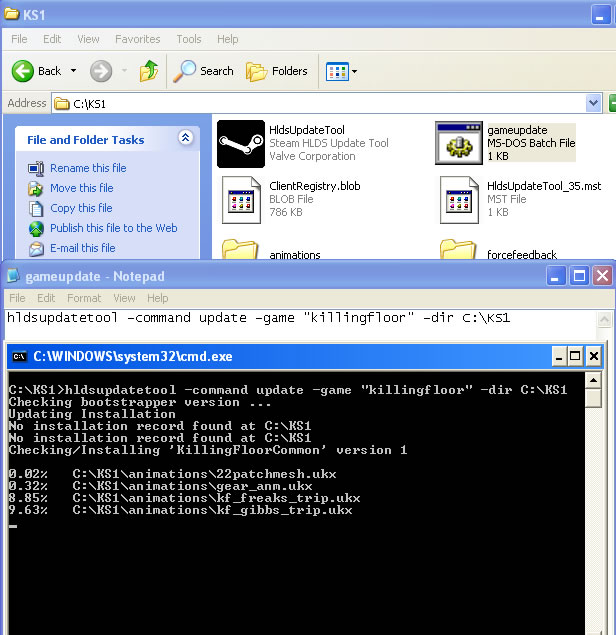Click KS1 window title folder icon
616x635 pixels.
(x=11, y=14)
